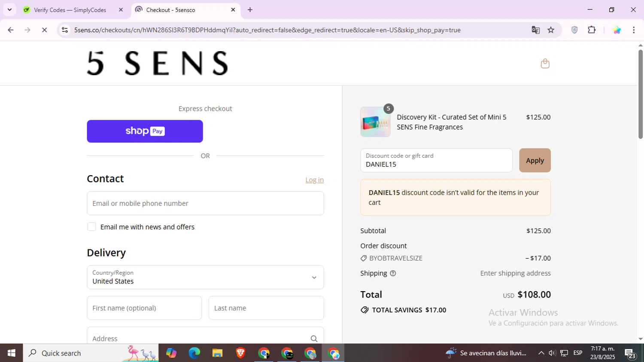The height and width of the screenshot is (362, 644).
Task: Open the shopping bag cart icon
Action: pyautogui.click(x=545, y=64)
